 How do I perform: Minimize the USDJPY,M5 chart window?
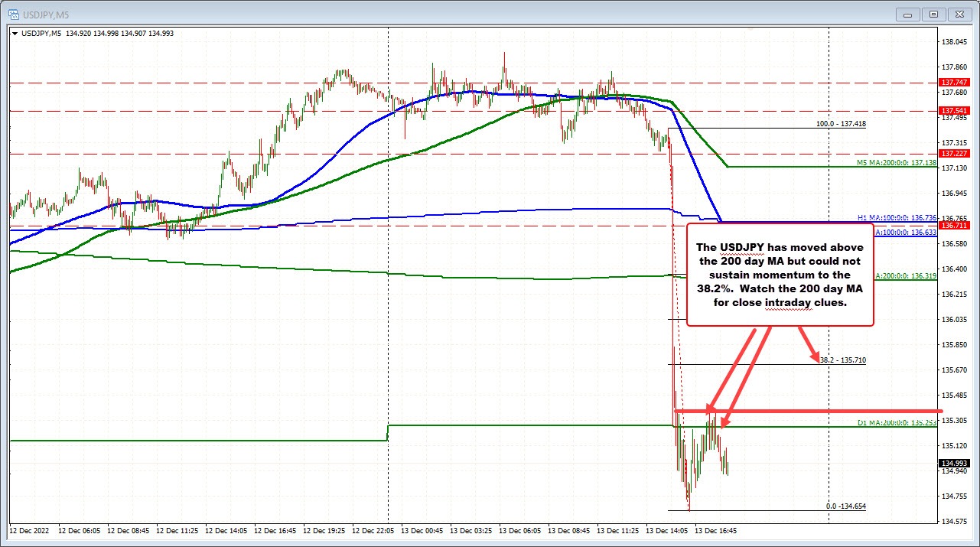[x=908, y=14]
